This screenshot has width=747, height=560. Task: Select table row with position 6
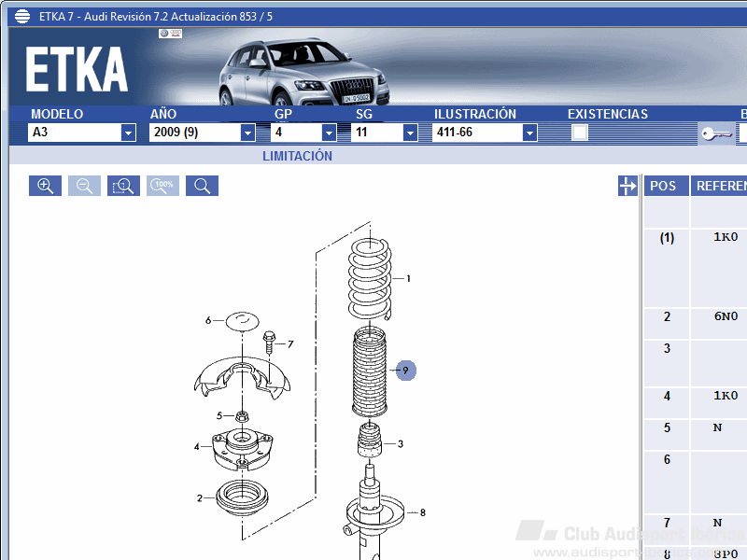tap(696, 483)
